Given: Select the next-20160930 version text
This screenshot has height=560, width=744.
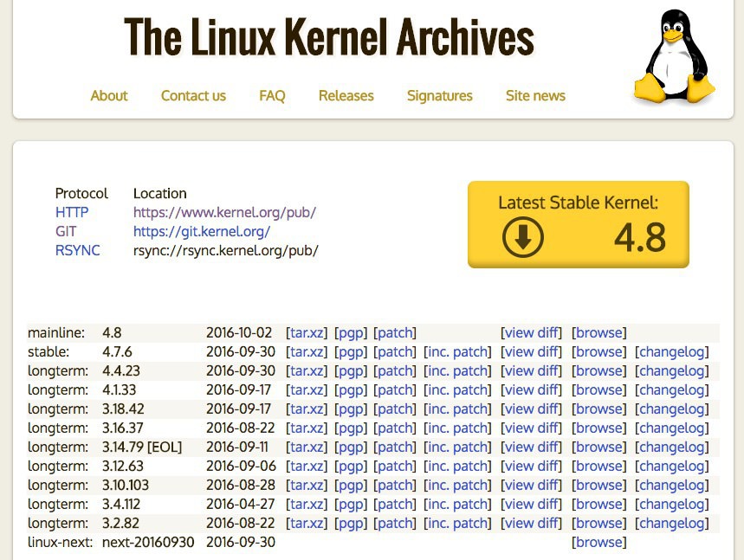Looking at the screenshot, I should [148, 542].
